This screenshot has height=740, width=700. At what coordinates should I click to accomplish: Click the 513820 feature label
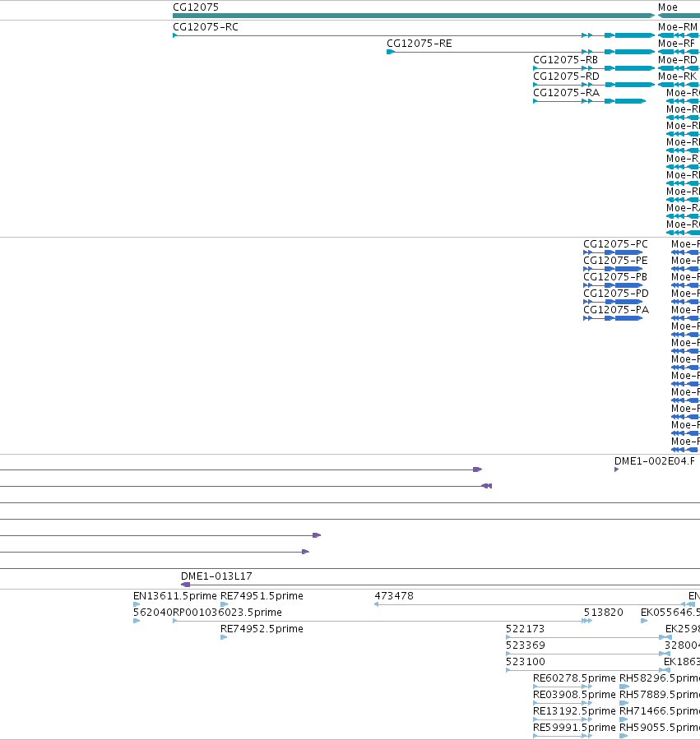point(603,613)
